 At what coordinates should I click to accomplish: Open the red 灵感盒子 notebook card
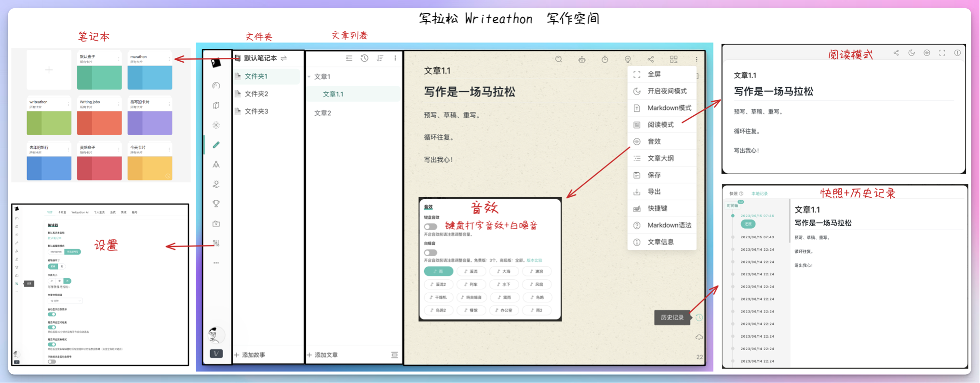(x=99, y=161)
